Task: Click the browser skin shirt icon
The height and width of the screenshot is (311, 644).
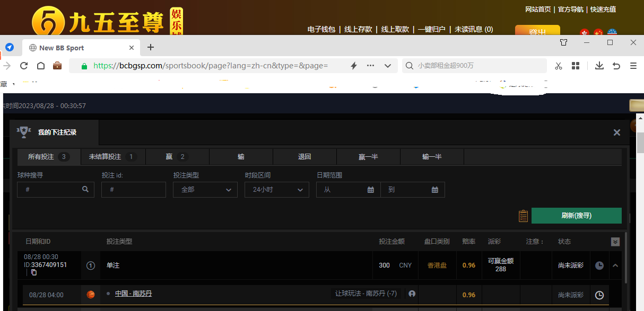Action: tap(564, 42)
